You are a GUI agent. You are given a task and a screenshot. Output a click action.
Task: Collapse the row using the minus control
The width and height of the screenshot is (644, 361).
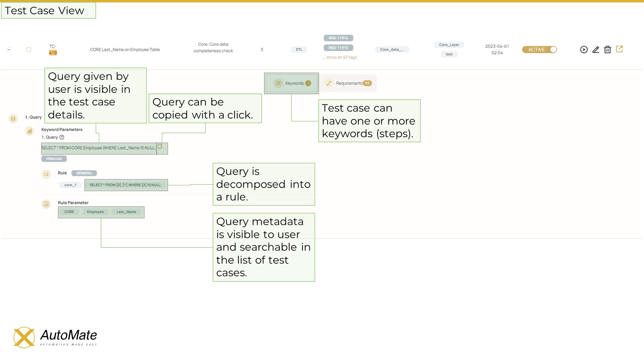pyautogui.click(x=9, y=49)
